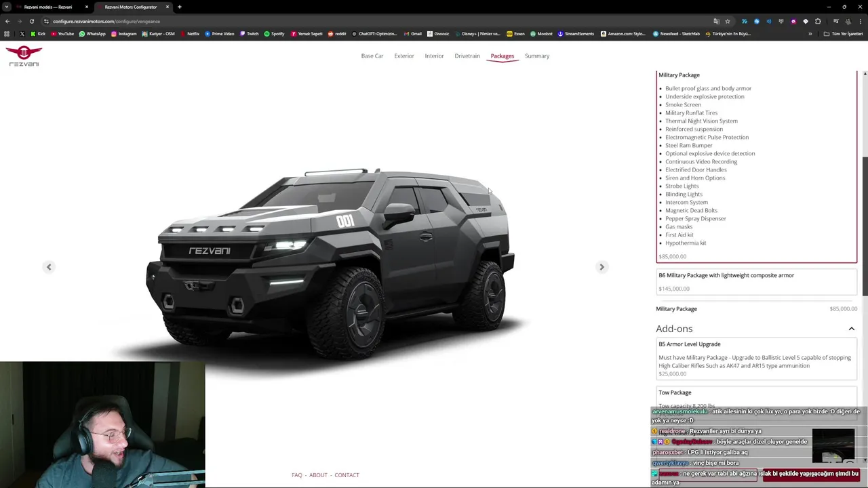Open the Moobot bookmark

[541, 34]
